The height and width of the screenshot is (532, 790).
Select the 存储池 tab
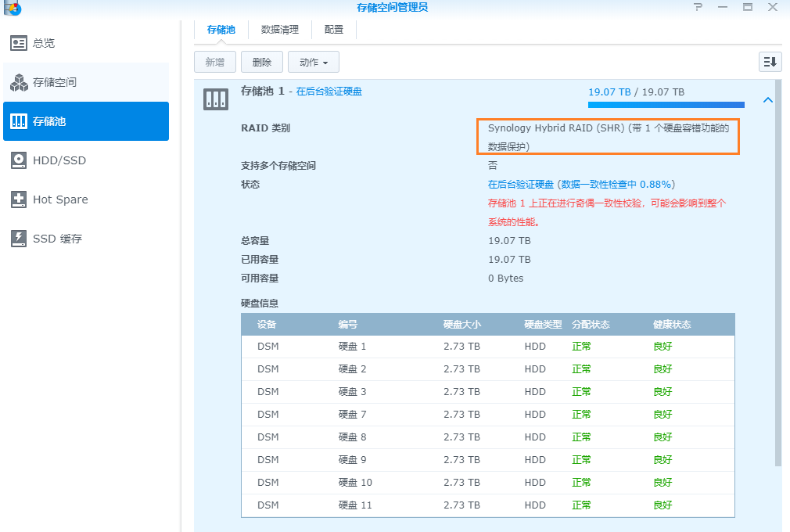[x=221, y=30]
